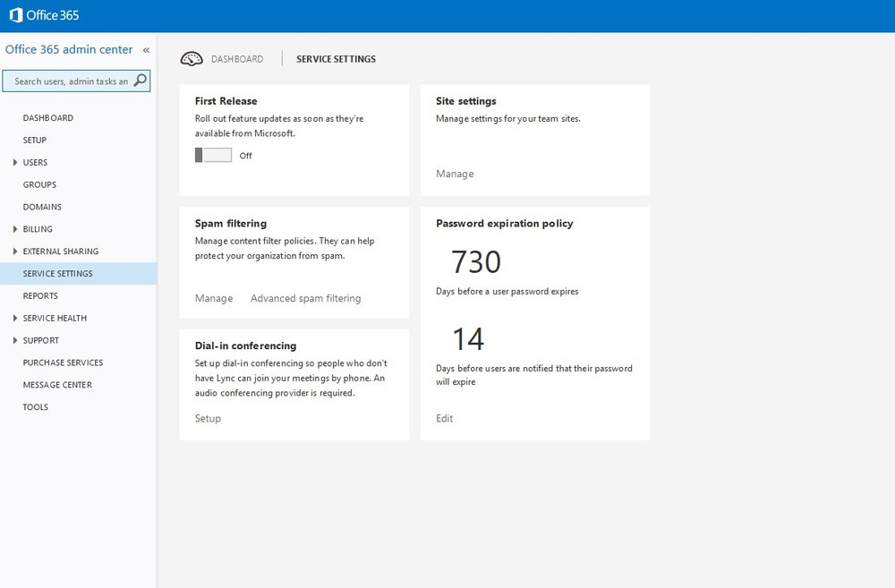Open Advanced spam filtering link
Viewport: 895px width, 588px height.
pos(305,299)
